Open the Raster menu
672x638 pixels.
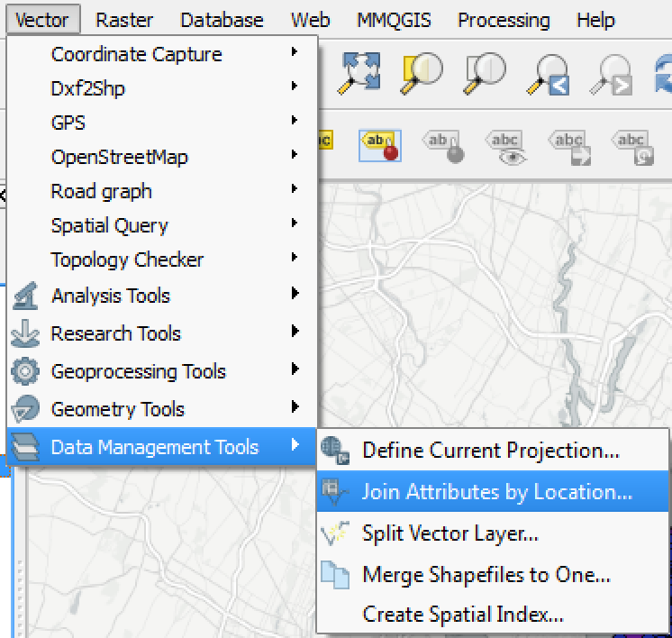[x=123, y=20]
